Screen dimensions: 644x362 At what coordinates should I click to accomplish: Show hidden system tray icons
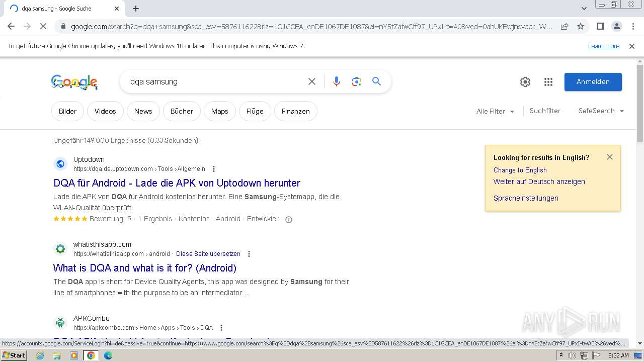pyautogui.click(x=561, y=355)
